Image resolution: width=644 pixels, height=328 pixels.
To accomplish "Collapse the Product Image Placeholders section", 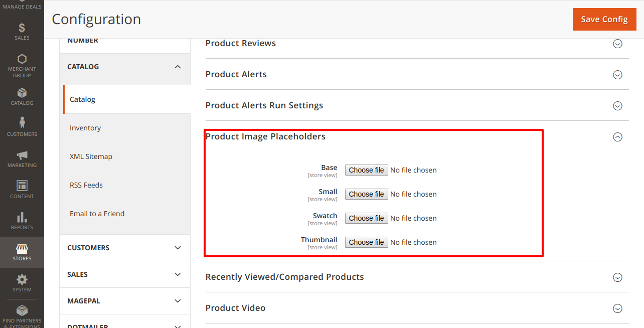I will point(617,137).
